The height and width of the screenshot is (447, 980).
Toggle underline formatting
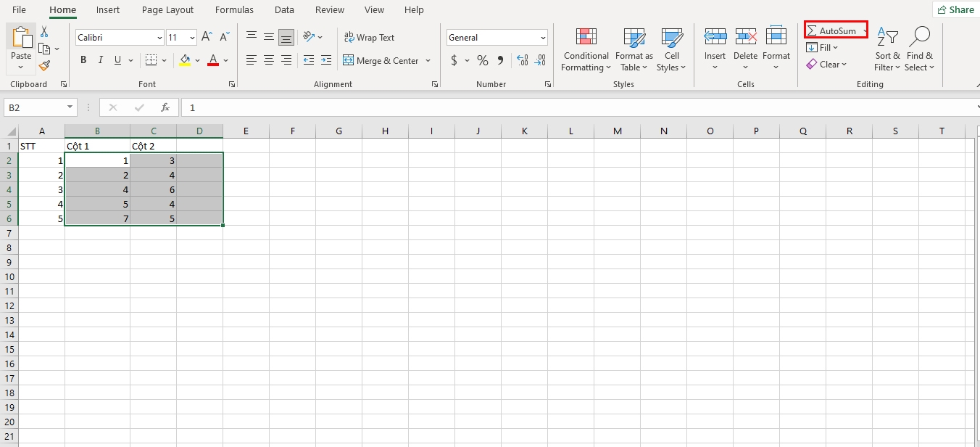(116, 60)
